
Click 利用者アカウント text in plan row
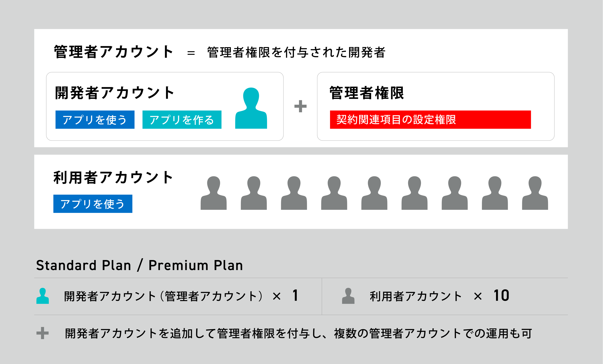(x=416, y=296)
